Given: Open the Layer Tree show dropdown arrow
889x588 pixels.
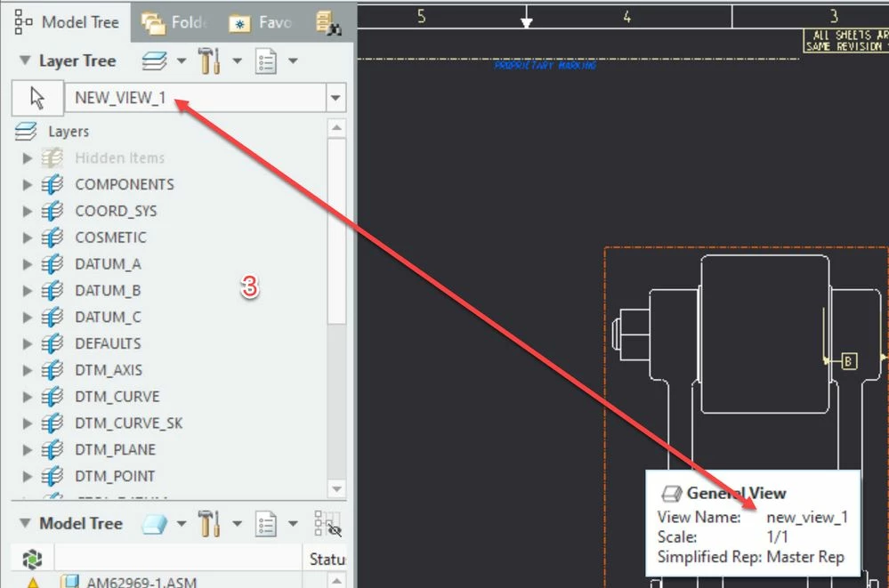Looking at the screenshot, I should pyautogui.click(x=293, y=60).
